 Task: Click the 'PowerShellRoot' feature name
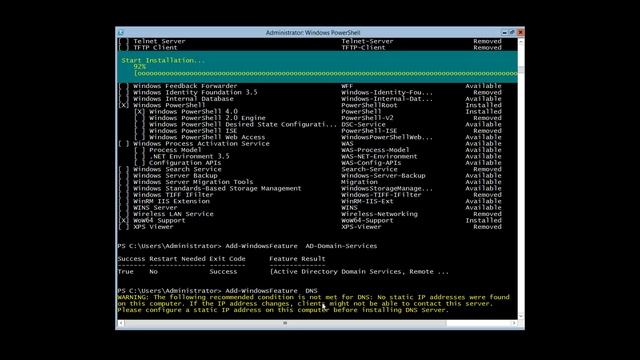369,105
